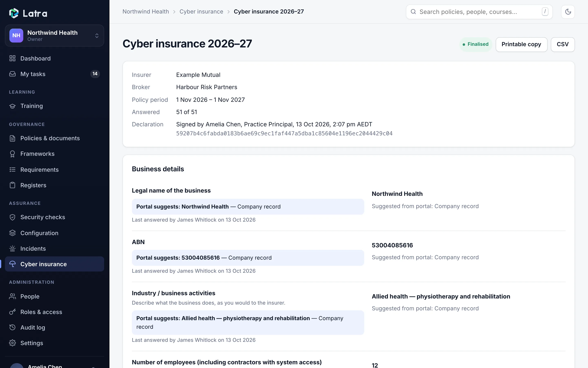Click the Frameworks ribbon icon
This screenshot has width=588, height=368.
point(12,154)
